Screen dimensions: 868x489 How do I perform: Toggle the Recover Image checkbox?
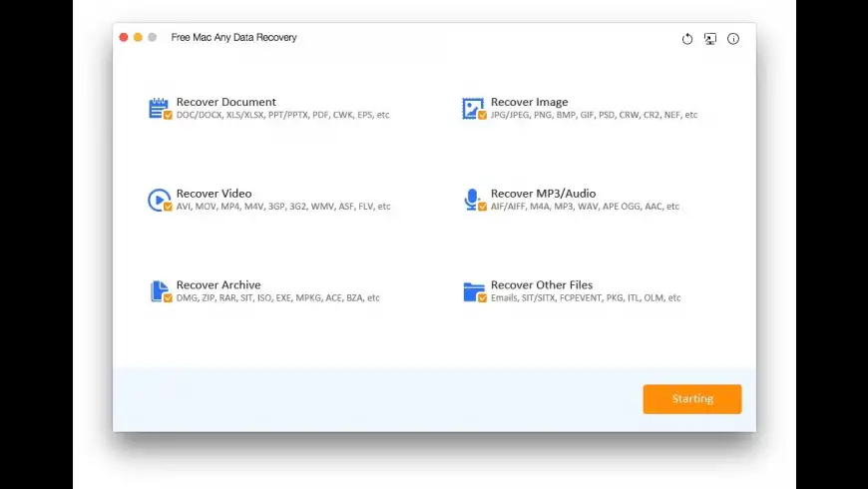click(483, 116)
